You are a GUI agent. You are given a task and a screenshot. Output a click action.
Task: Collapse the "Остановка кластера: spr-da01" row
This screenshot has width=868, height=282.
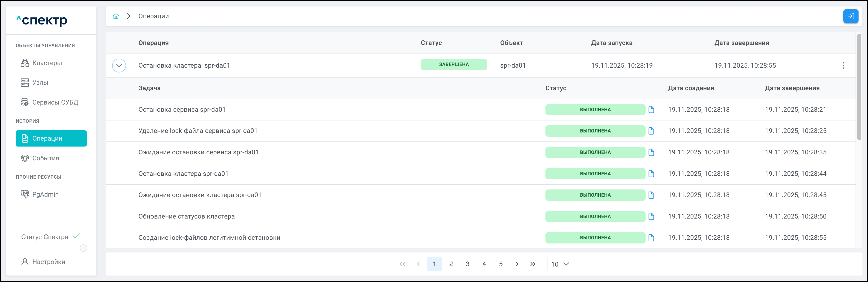pyautogui.click(x=119, y=65)
